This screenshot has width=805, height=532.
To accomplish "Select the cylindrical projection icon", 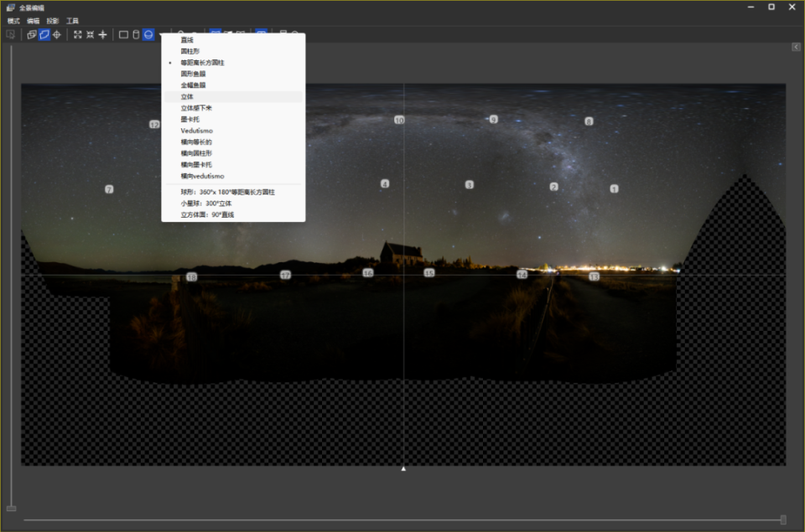I will pos(136,34).
